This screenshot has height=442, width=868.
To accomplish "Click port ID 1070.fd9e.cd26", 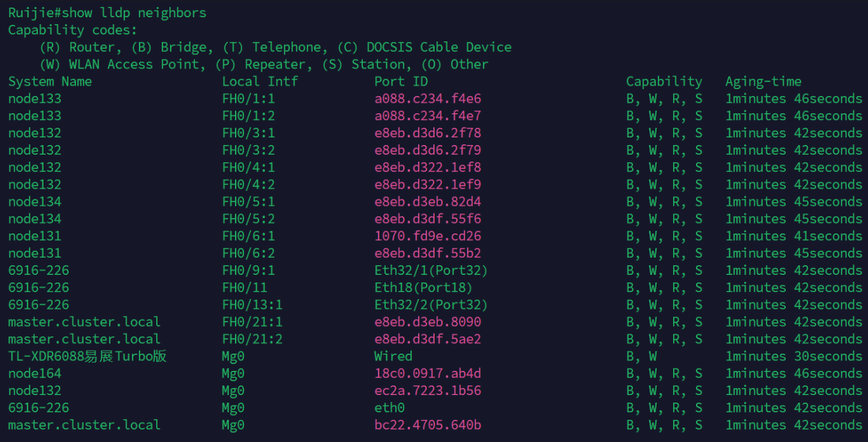I will (428, 236).
